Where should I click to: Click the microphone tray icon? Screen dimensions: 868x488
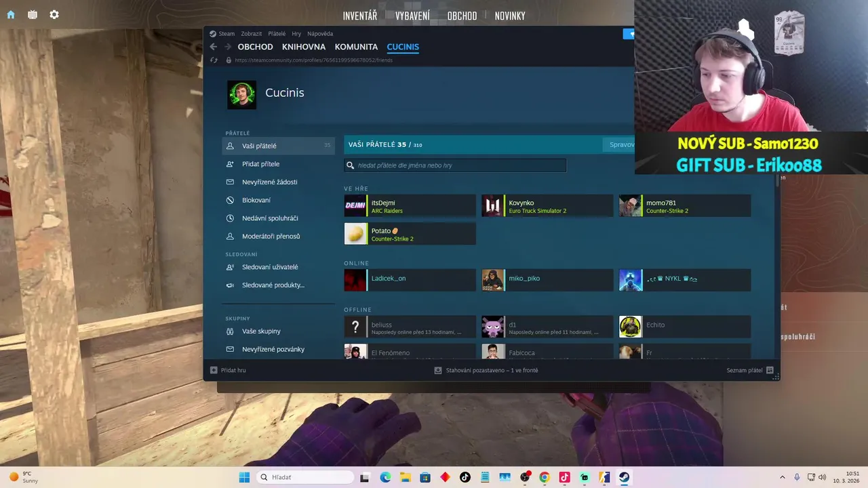797,477
